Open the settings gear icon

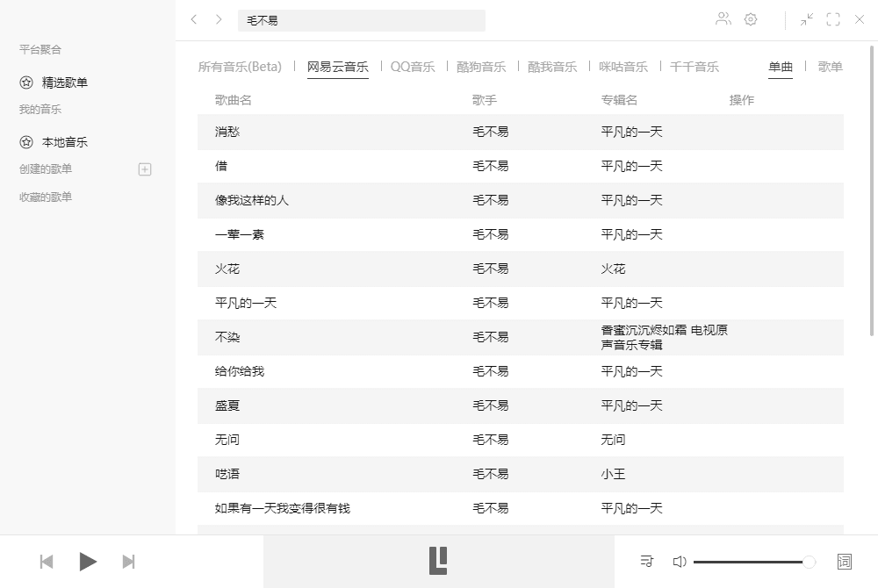751,19
